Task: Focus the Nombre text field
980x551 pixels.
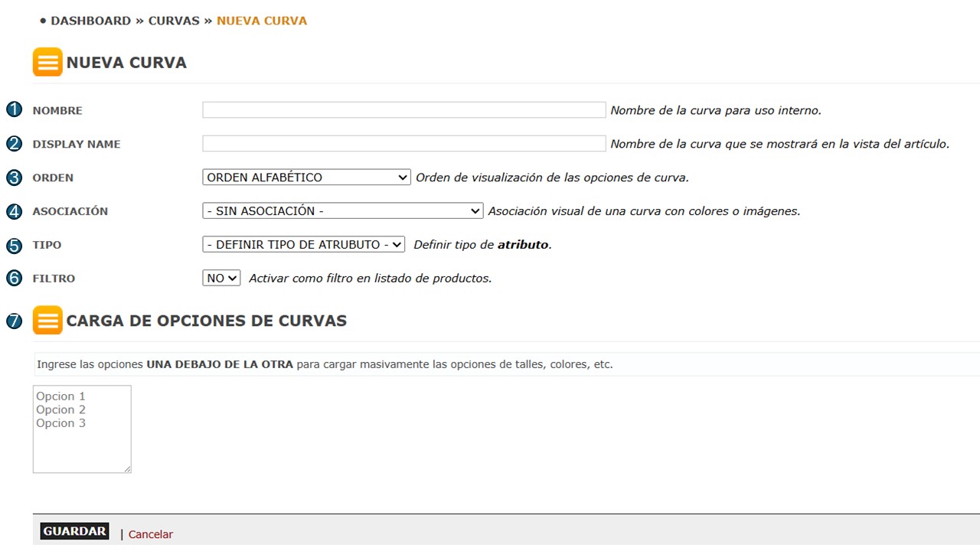Action: click(403, 110)
